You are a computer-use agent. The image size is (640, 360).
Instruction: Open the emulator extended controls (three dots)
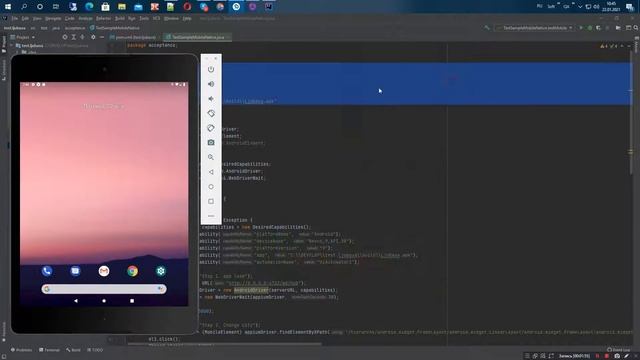click(211, 216)
